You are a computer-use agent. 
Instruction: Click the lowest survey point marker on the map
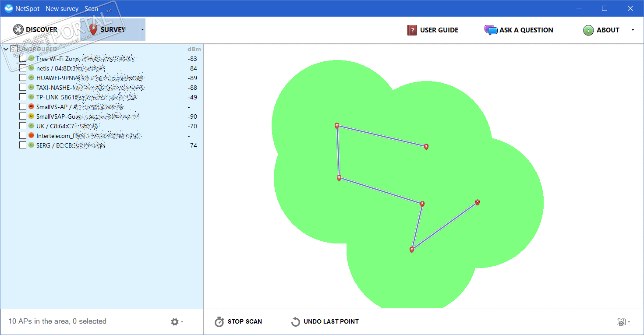point(412,250)
